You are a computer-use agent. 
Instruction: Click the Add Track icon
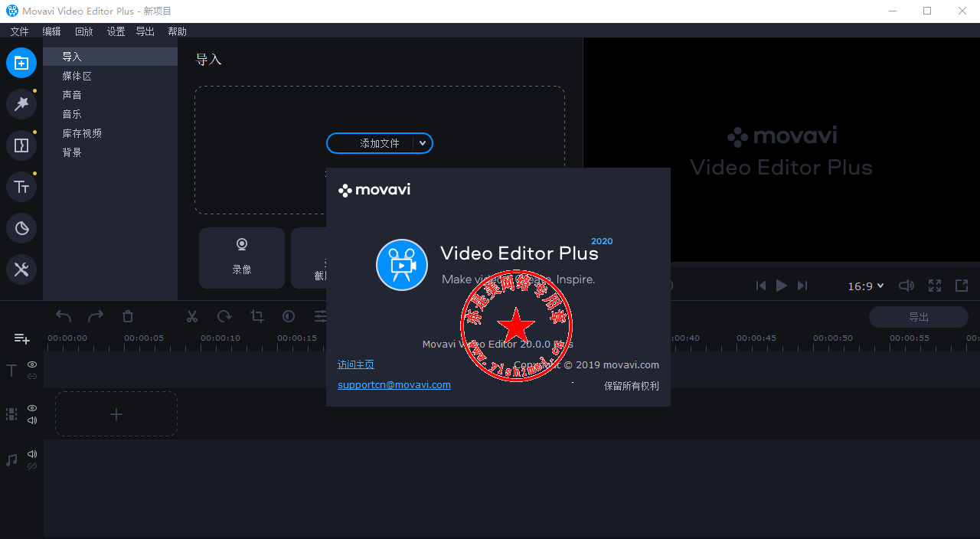[x=22, y=338]
